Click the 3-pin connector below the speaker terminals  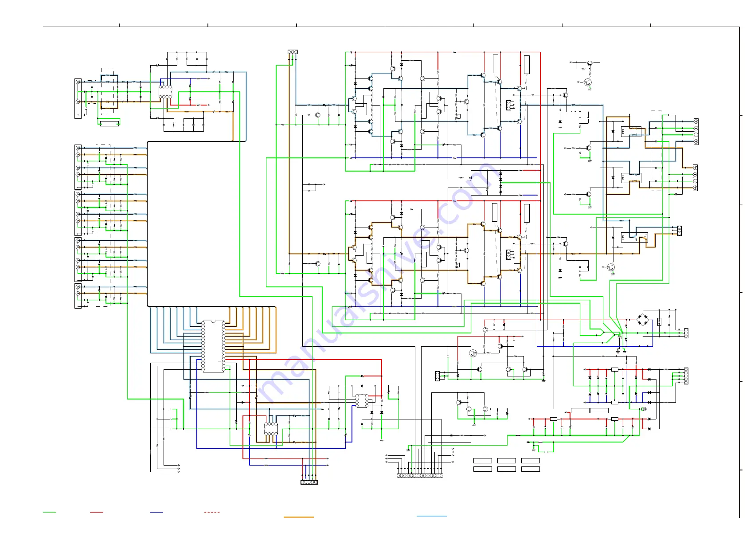(x=679, y=231)
